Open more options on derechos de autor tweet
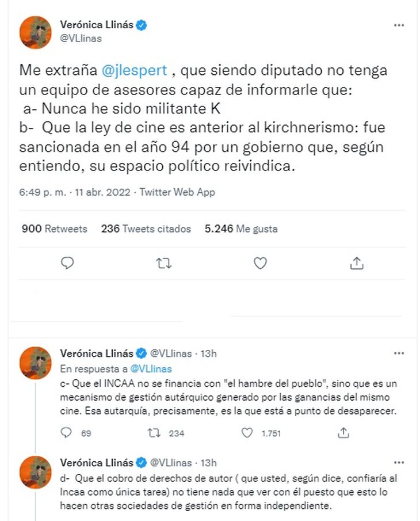The width and height of the screenshot is (420, 521). click(398, 462)
